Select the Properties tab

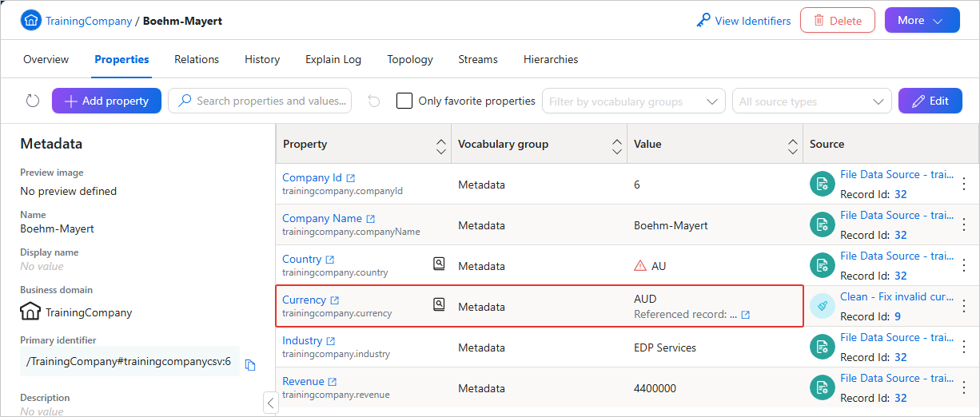click(122, 59)
